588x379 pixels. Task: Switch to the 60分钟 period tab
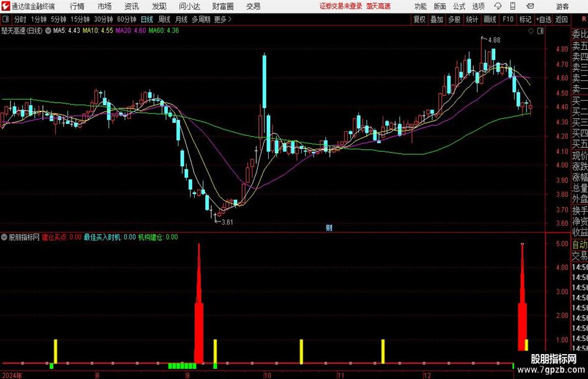click(127, 19)
